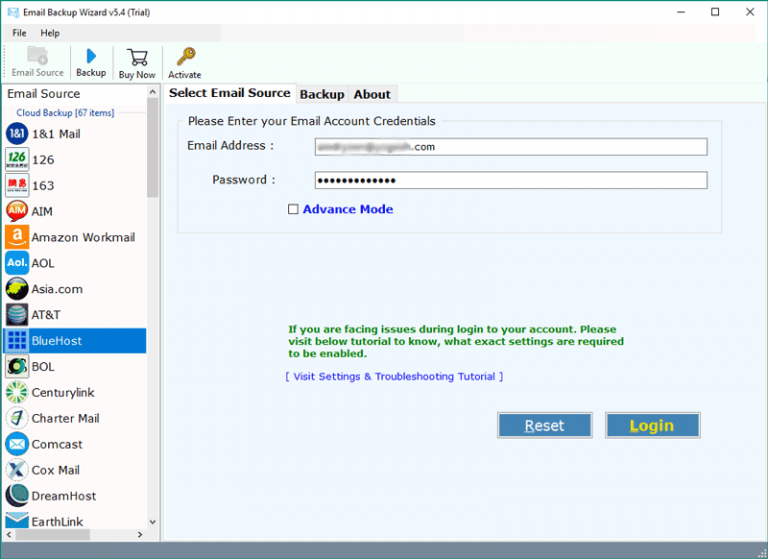
Task: Open the File menu
Action: coord(19,33)
